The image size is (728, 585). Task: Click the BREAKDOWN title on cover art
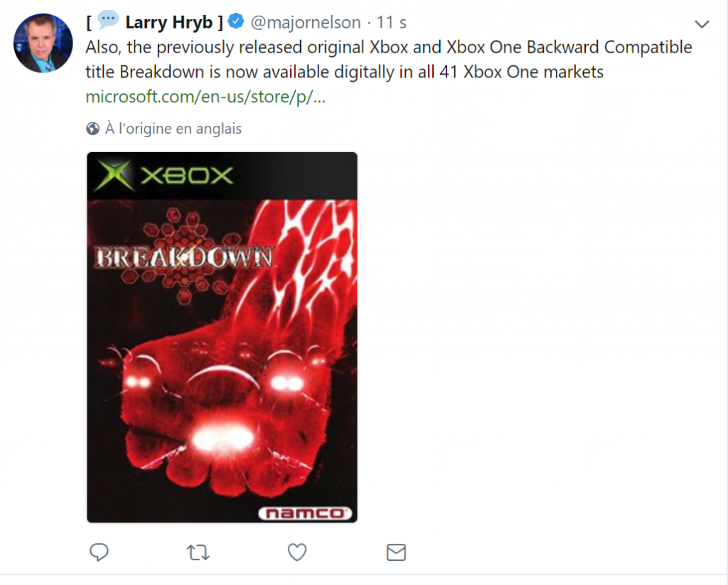click(184, 258)
